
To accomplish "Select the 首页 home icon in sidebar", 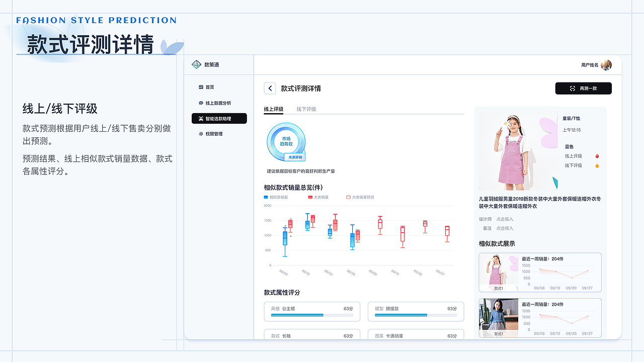I will [x=201, y=86].
